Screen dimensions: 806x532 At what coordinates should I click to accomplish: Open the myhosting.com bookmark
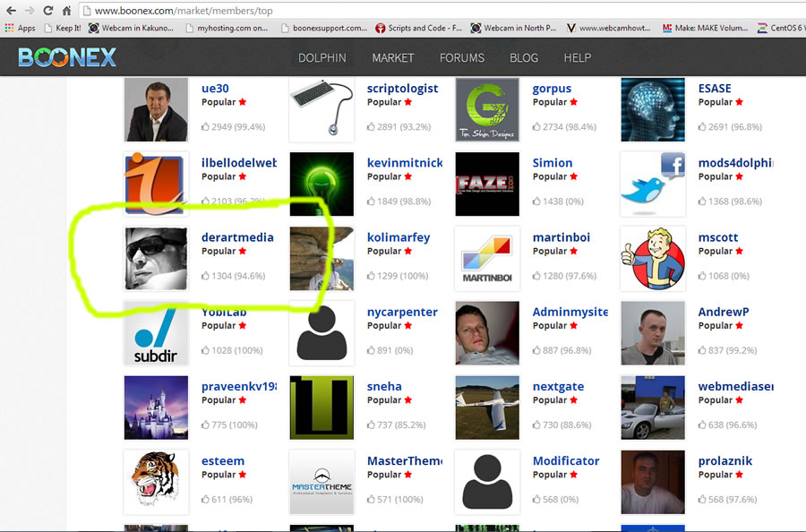pyautogui.click(x=227, y=28)
